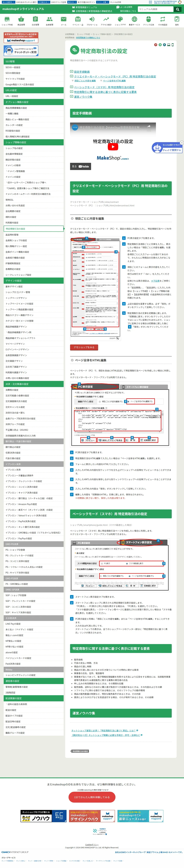Viewport: 184px width, 868px height.
Task: Play the YouTube video
Action: 113,147
